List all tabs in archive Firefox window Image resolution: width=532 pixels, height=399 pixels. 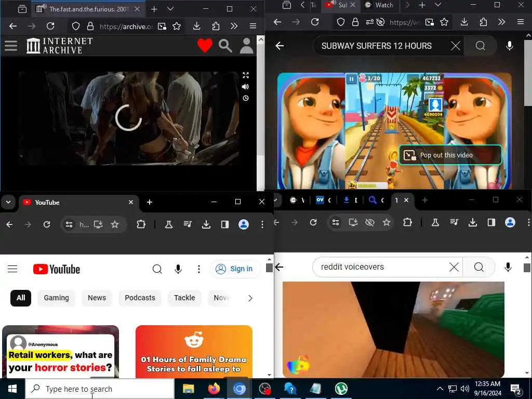pos(170,9)
